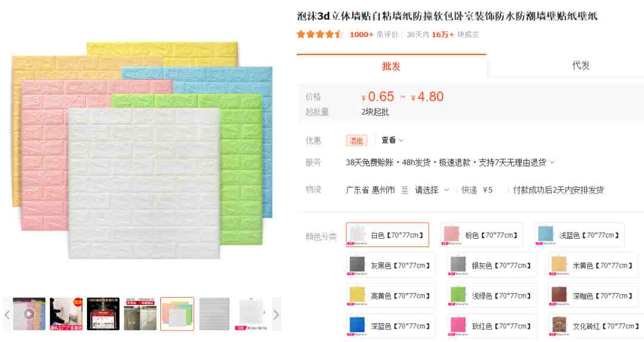Open 请选择 destination dropdown
The height and width of the screenshot is (342, 644).
[x=432, y=190]
